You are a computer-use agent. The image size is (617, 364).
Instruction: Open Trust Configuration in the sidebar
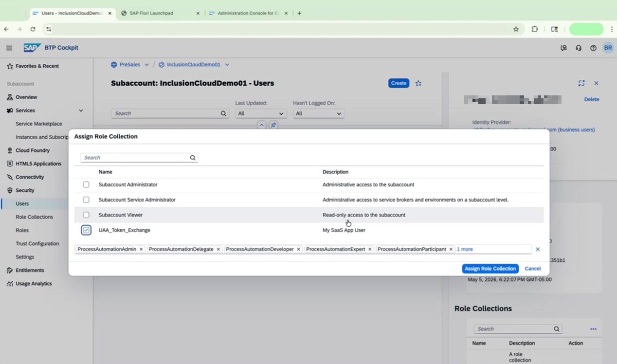pyautogui.click(x=37, y=244)
